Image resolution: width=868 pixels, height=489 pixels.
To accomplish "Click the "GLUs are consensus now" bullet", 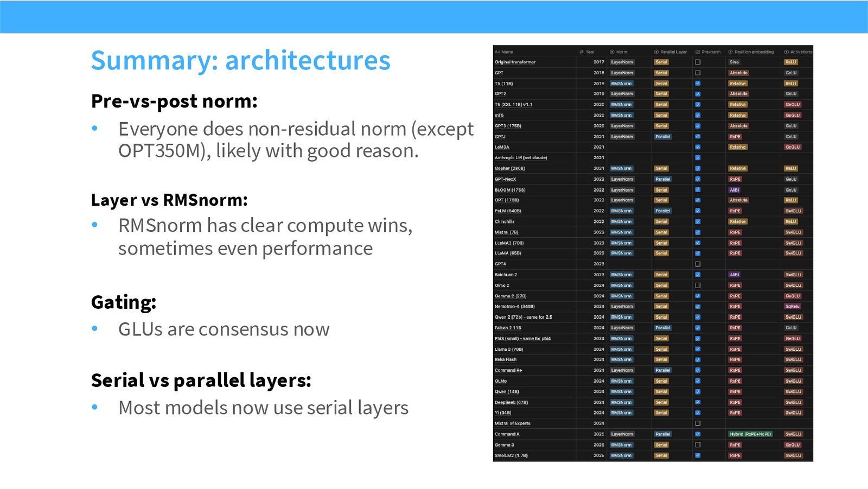I will coord(224,329).
